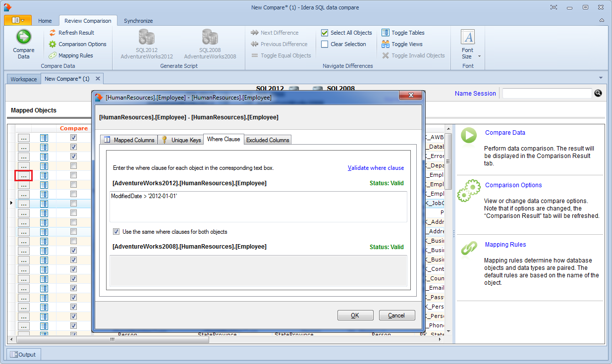Click the Refresh Result icon in the ribbon
Screen dimensions: 612x364
(x=53, y=33)
